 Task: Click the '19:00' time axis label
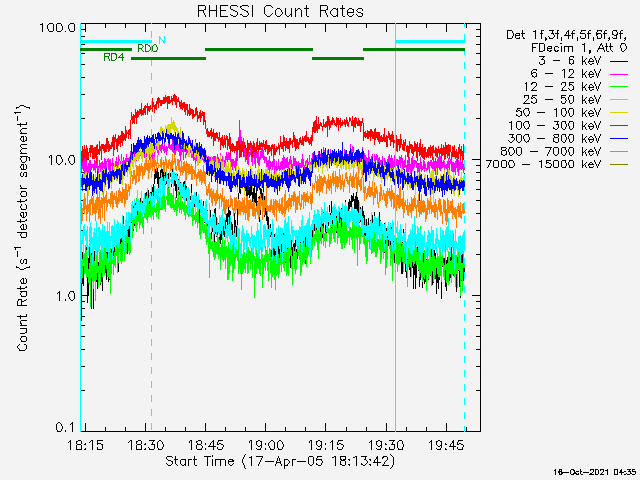pos(266,445)
